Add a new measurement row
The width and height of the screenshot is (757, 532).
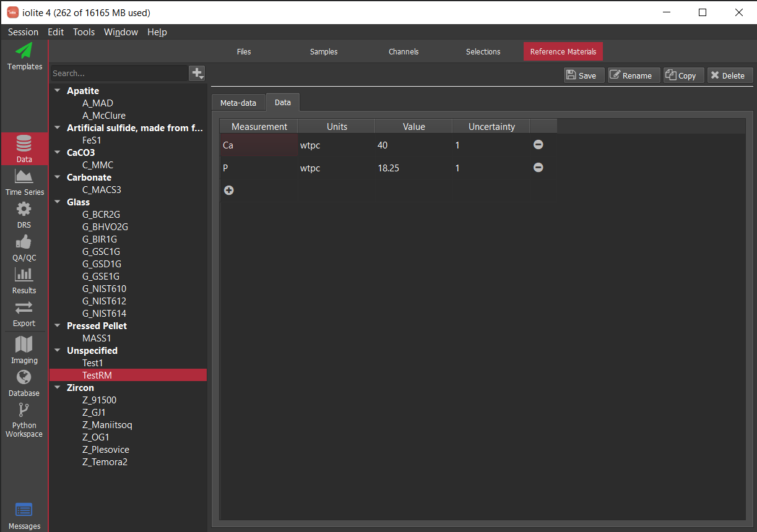coord(229,191)
